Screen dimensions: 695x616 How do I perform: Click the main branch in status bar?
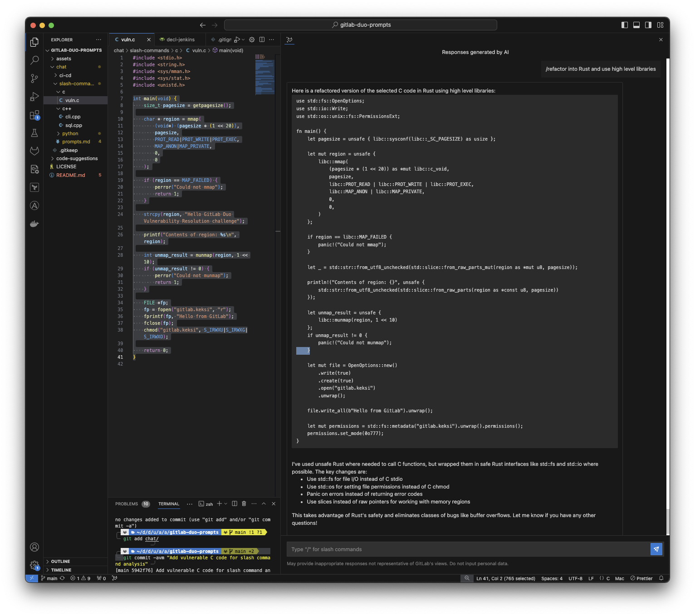click(49, 578)
